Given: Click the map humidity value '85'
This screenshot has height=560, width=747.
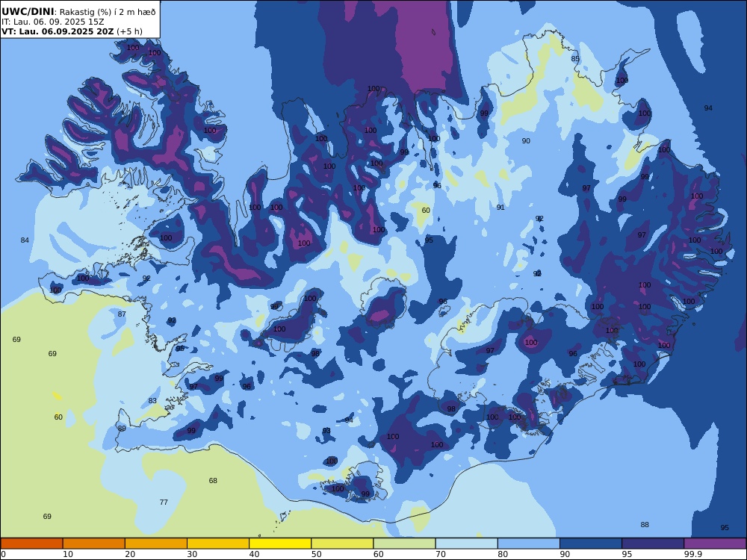Looking at the screenshot, I should (x=575, y=58).
